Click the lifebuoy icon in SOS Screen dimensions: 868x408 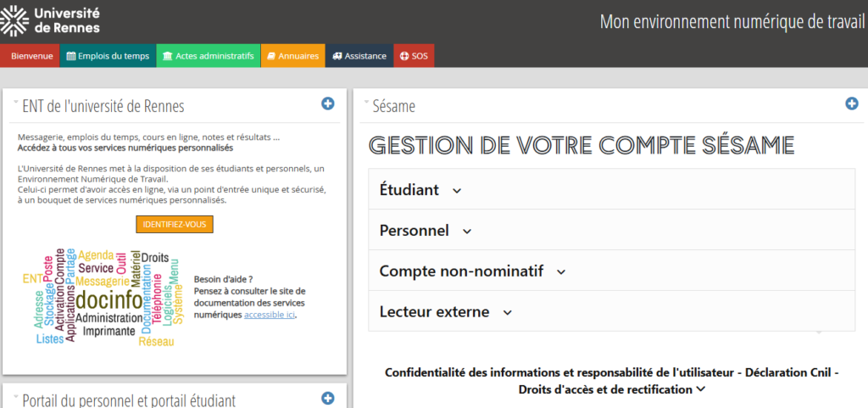coord(404,56)
